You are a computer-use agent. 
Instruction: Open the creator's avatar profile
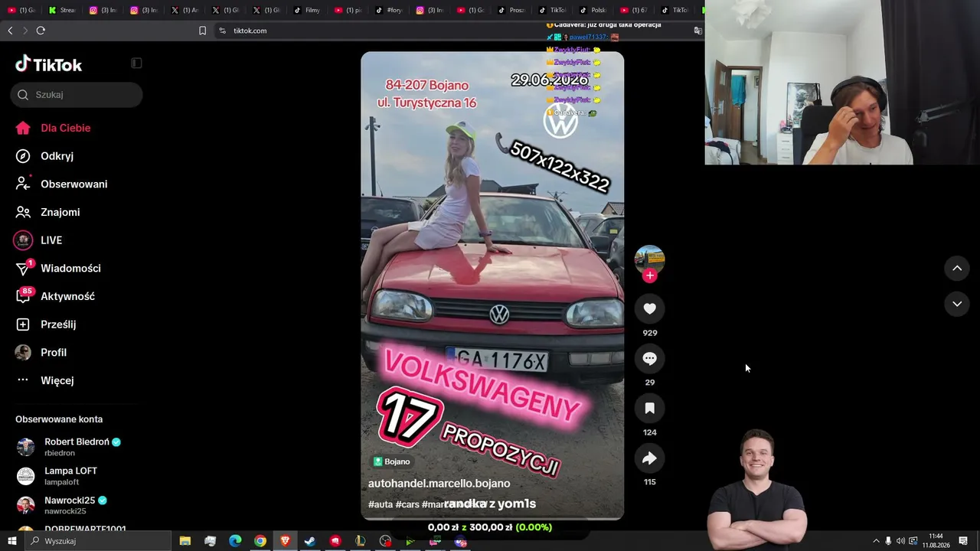pyautogui.click(x=650, y=259)
